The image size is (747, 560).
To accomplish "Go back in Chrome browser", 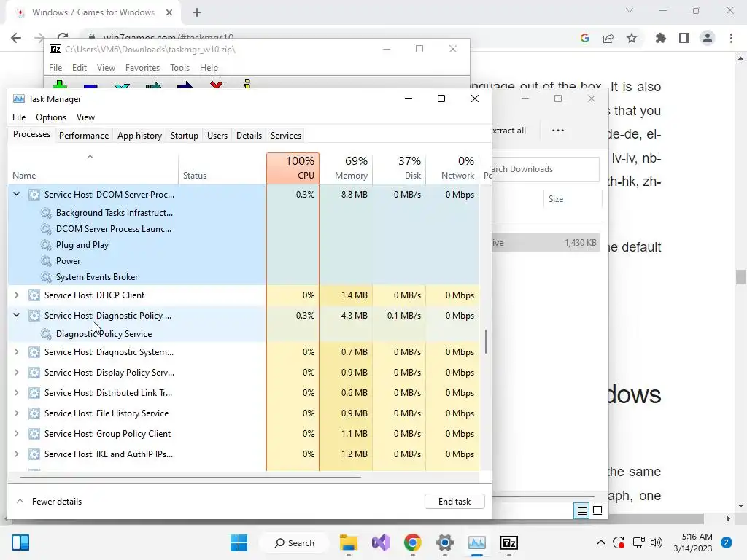I will pyautogui.click(x=16, y=38).
